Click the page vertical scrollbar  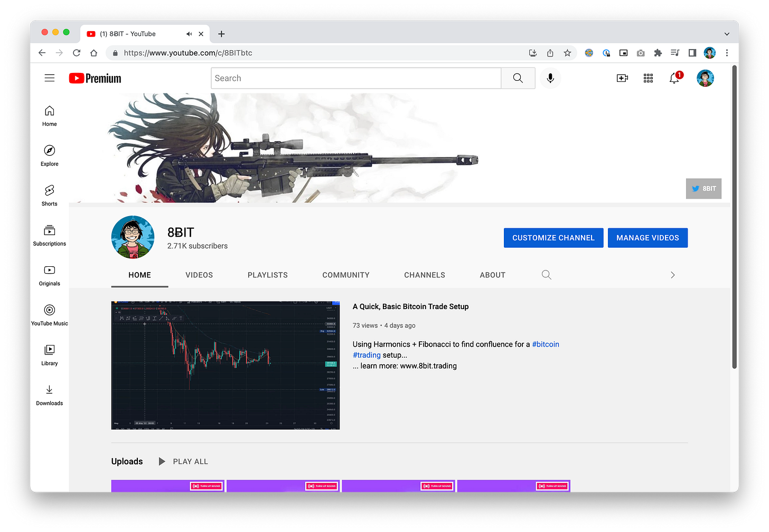pyautogui.click(x=734, y=217)
